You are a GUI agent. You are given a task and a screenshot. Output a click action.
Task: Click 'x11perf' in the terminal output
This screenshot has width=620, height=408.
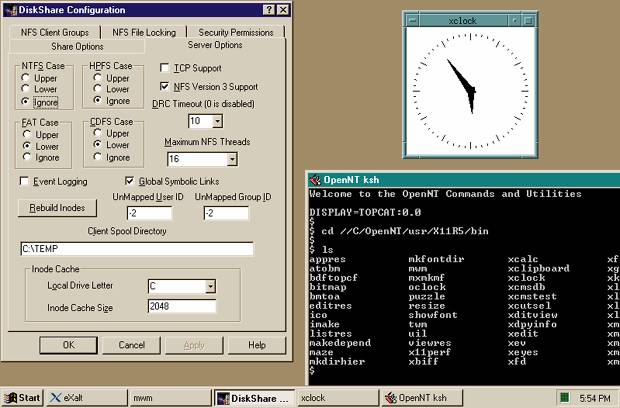[x=429, y=352]
